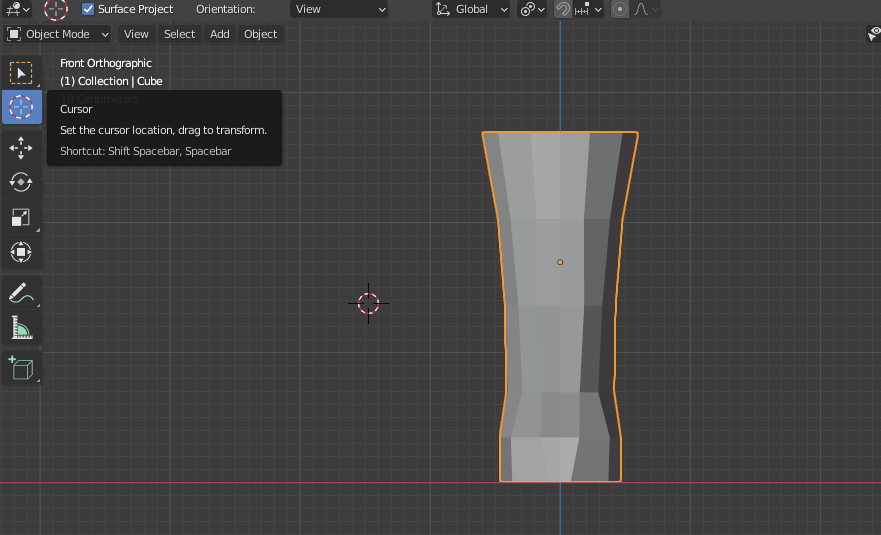Open the Object Mode dropdown

[x=58, y=34]
